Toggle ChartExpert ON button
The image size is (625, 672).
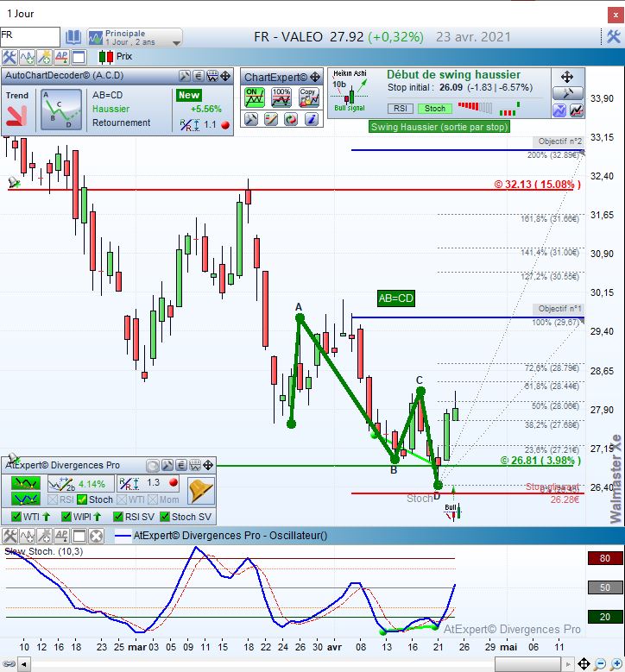click(255, 97)
